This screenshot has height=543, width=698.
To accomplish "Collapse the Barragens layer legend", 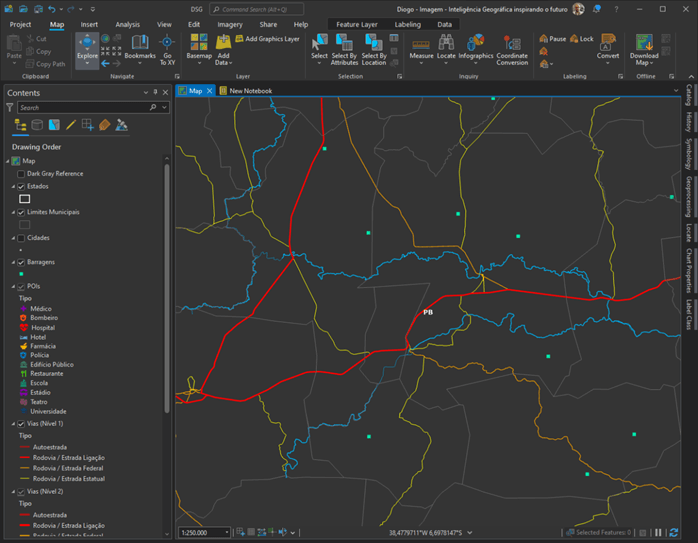I will (x=13, y=262).
